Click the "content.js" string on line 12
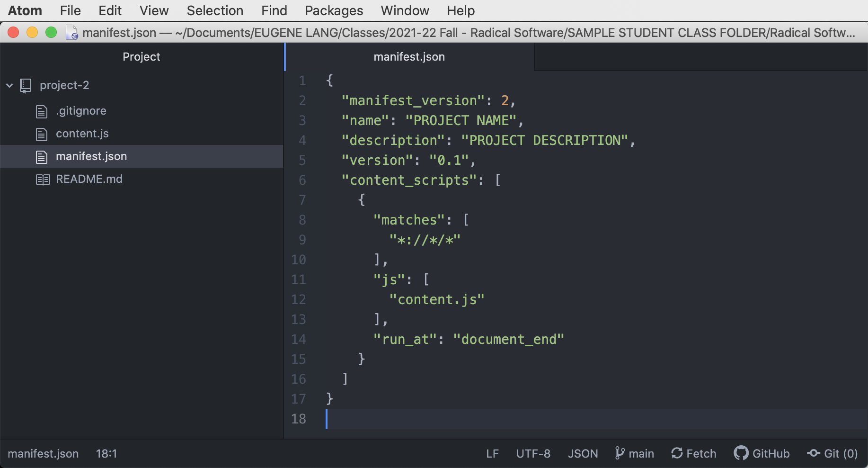868x468 pixels. pos(437,299)
